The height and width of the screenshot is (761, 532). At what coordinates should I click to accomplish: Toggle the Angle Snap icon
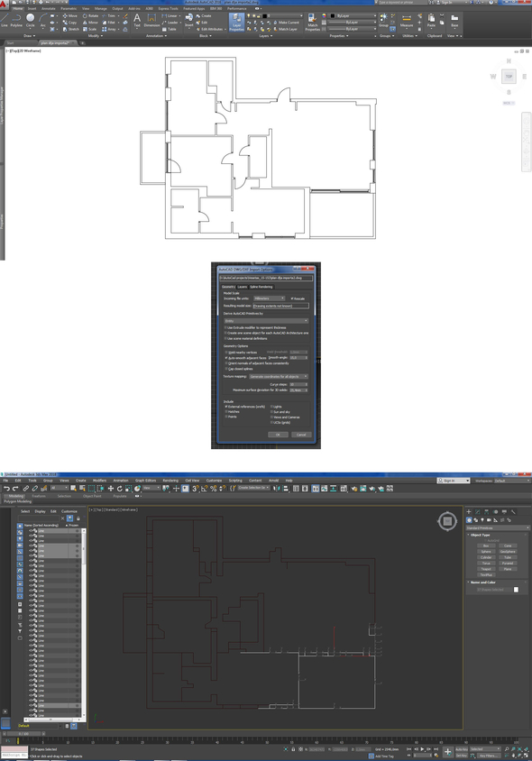[x=205, y=488]
